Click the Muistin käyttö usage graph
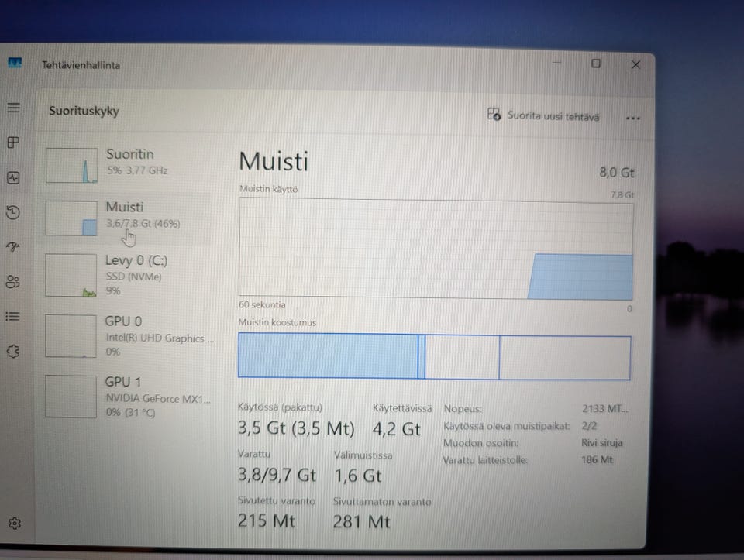 pyautogui.click(x=436, y=249)
